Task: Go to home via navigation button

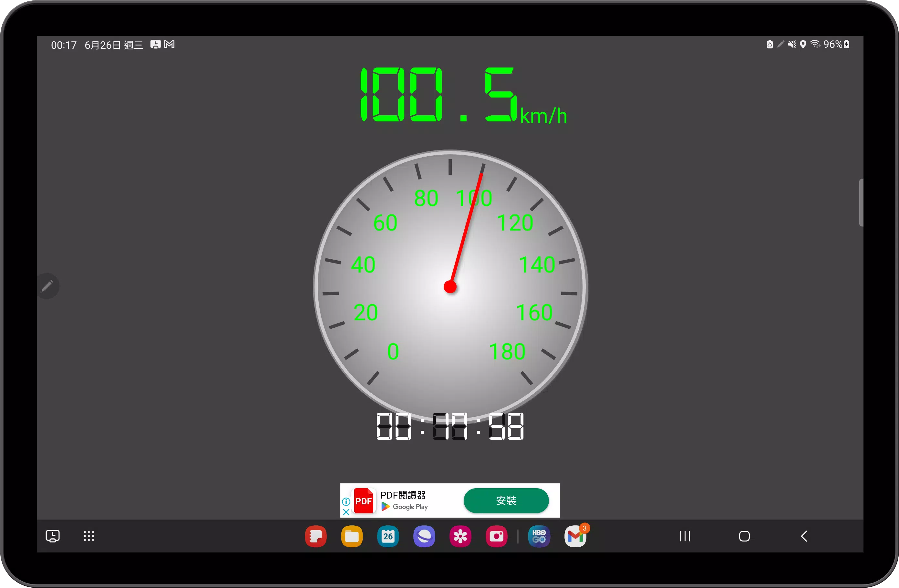Action: [x=744, y=536]
